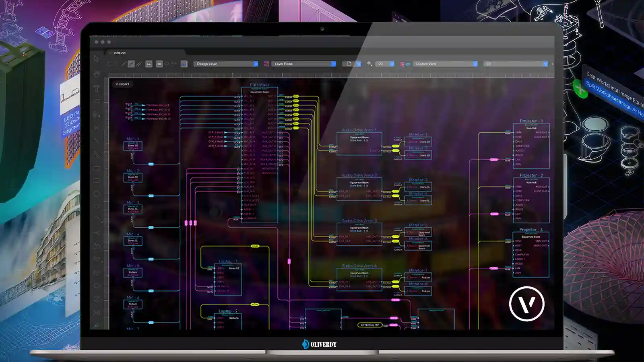Click the undo arrow in top toolbar
The width and height of the screenshot is (644, 362).
tap(109, 64)
